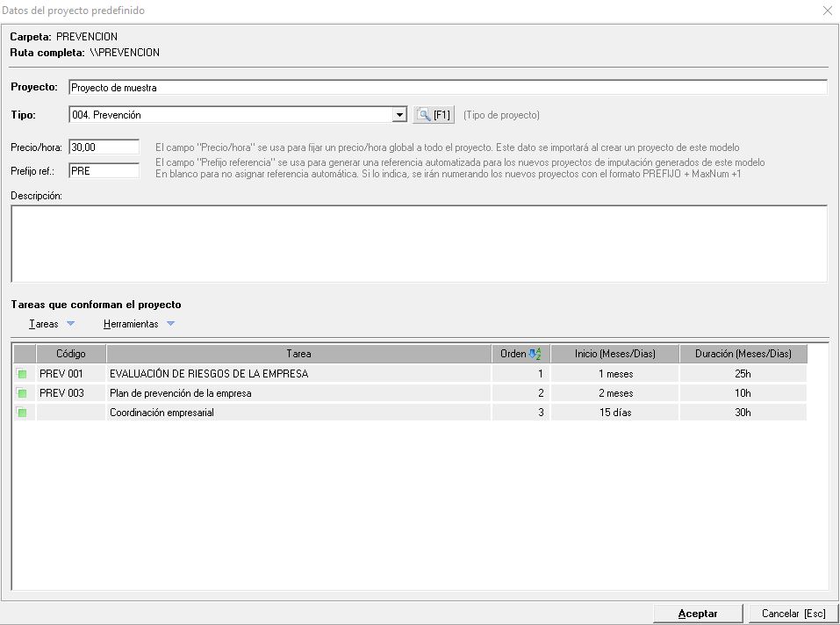
Task: Select the EVALUACIÓN DE RIESGOS DE LA EMPRESA task
Action: tap(209, 374)
